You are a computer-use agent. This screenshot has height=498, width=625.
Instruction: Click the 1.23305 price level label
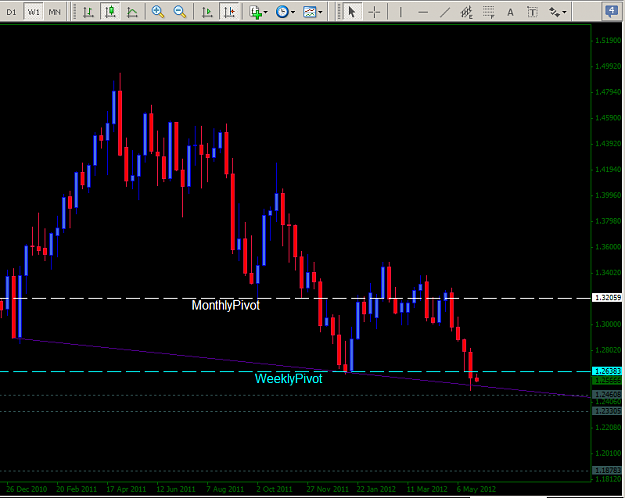click(x=607, y=411)
